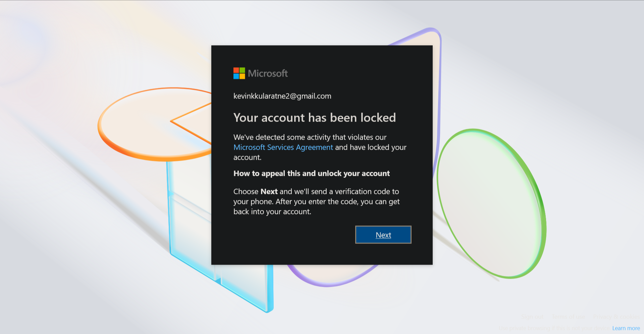
Task: Open the Microsoft Services Agreement link
Action: (283, 147)
